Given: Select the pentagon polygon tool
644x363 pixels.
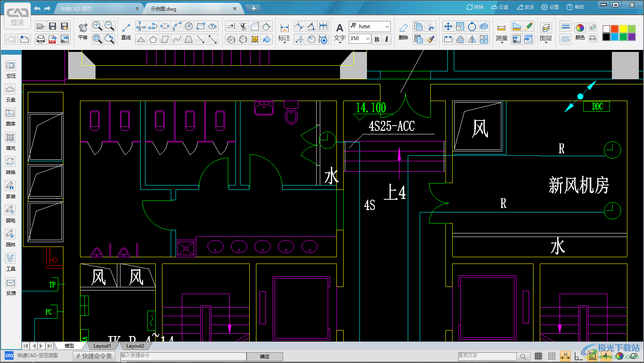Looking at the screenshot, I should tap(153, 39).
